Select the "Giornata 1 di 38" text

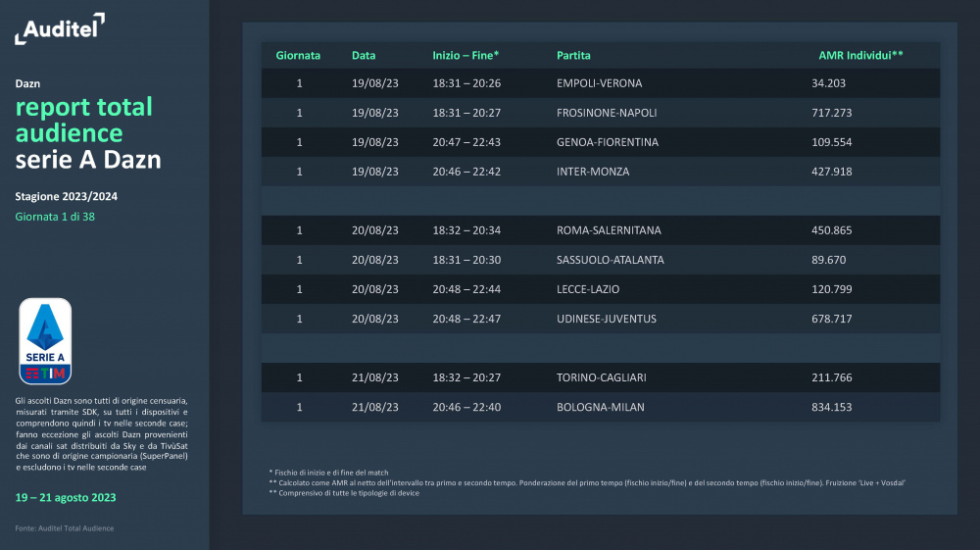[x=55, y=216]
